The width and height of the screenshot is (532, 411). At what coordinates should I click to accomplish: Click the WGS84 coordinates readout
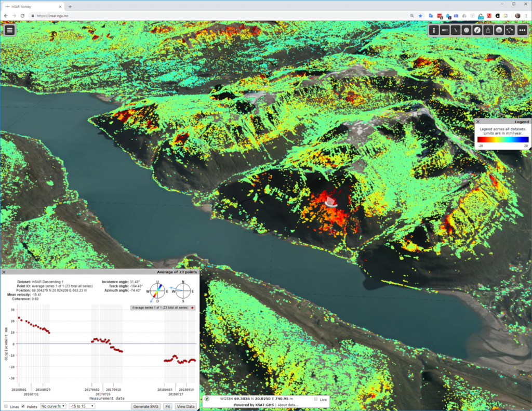pos(256,399)
